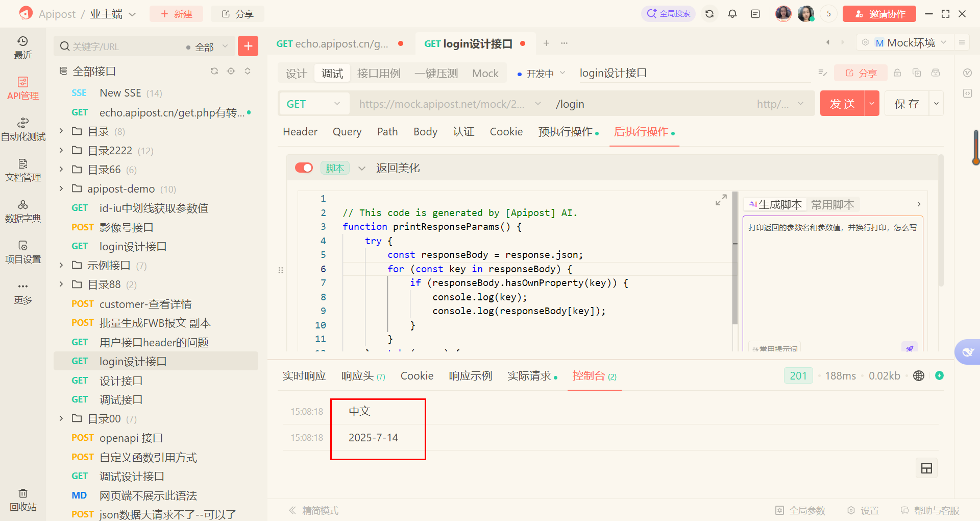Click the code editor vertical scrollbar
Viewport: 980px width, 521px height.
[735, 258]
